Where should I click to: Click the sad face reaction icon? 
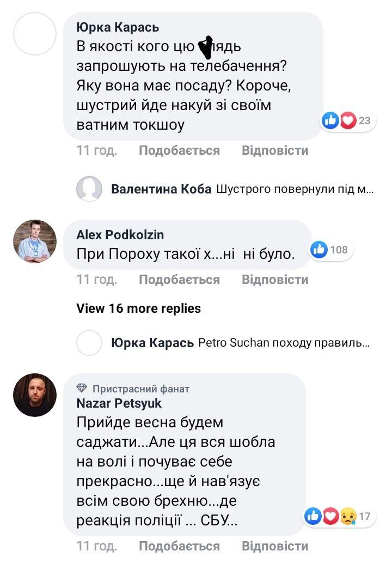pos(348,516)
